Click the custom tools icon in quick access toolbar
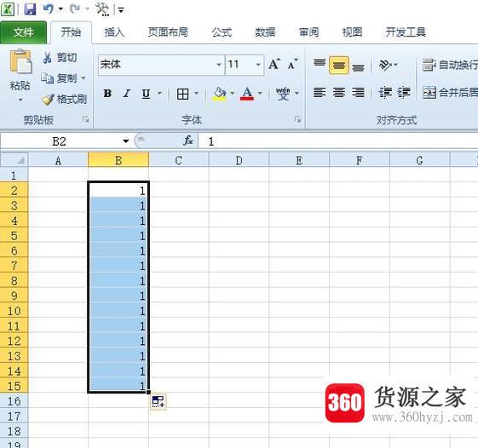478x448 pixels. [x=102, y=9]
